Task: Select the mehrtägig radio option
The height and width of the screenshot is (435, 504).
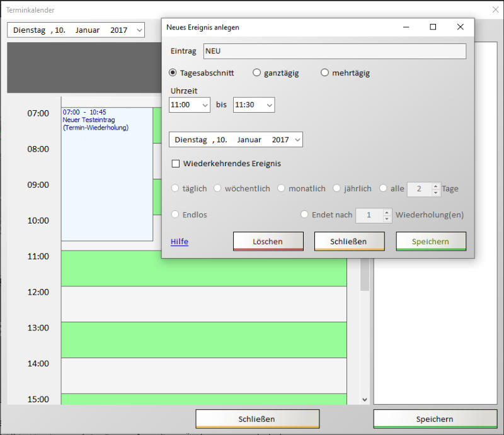Action: pos(325,73)
